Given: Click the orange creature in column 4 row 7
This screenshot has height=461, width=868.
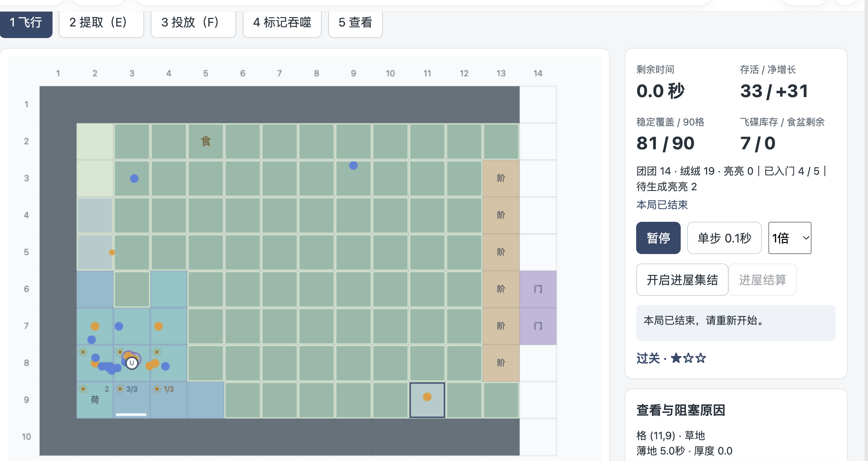Looking at the screenshot, I should click(158, 326).
